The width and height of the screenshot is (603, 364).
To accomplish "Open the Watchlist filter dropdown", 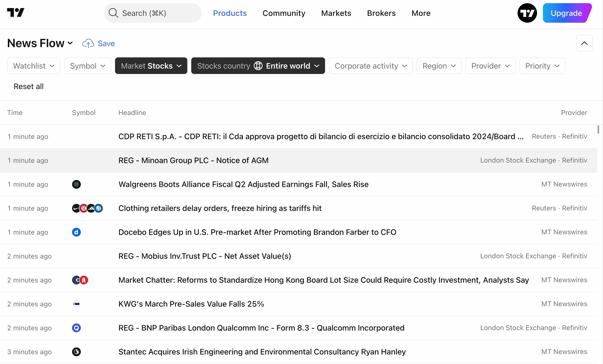I will point(34,66).
